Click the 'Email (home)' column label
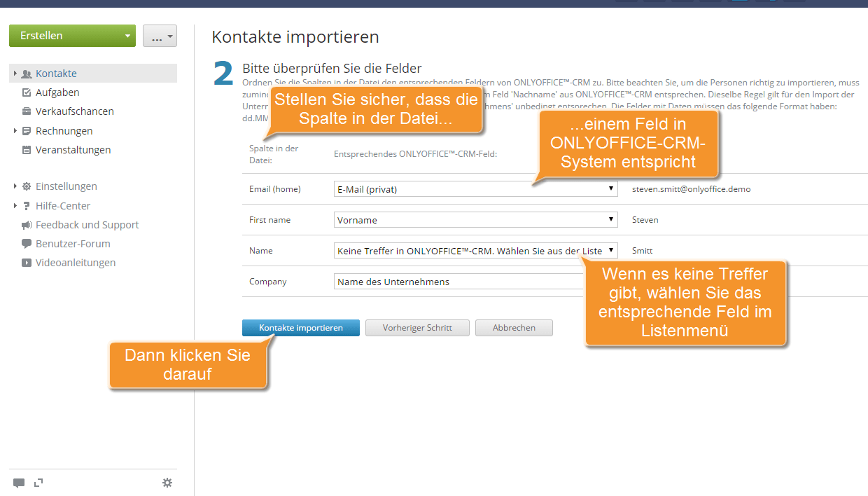This screenshot has width=868, height=496. click(x=275, y=189)
